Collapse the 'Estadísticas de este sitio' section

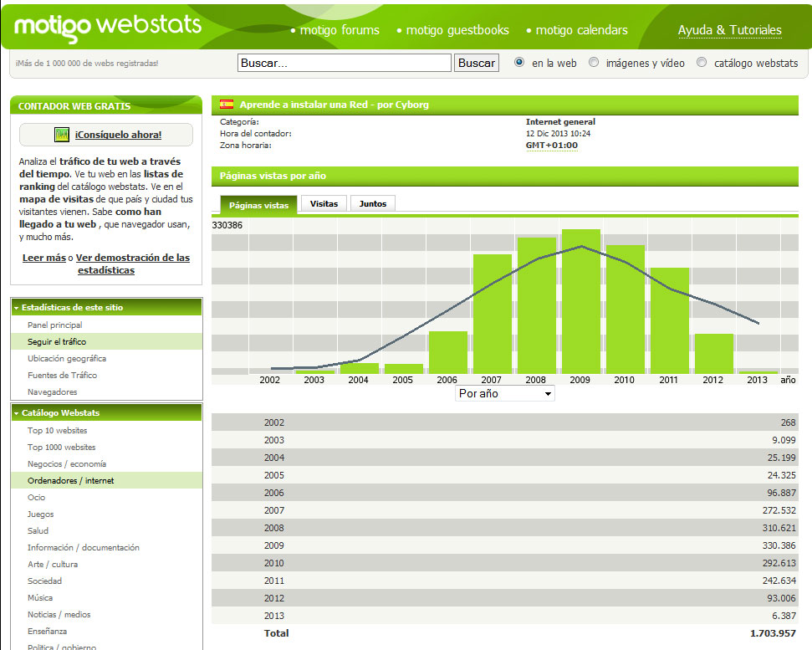tap(17, 308)
